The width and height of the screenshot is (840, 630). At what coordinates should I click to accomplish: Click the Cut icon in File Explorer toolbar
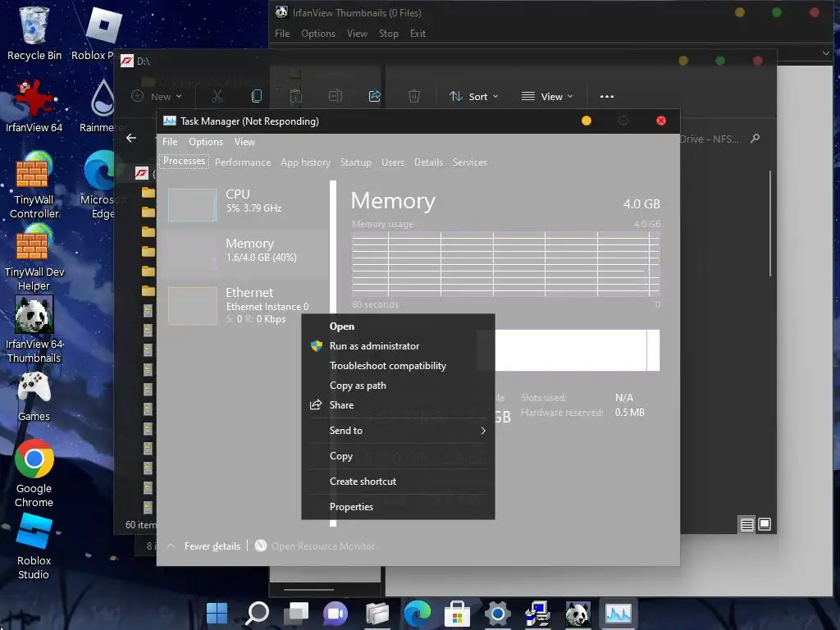[217, 96]
